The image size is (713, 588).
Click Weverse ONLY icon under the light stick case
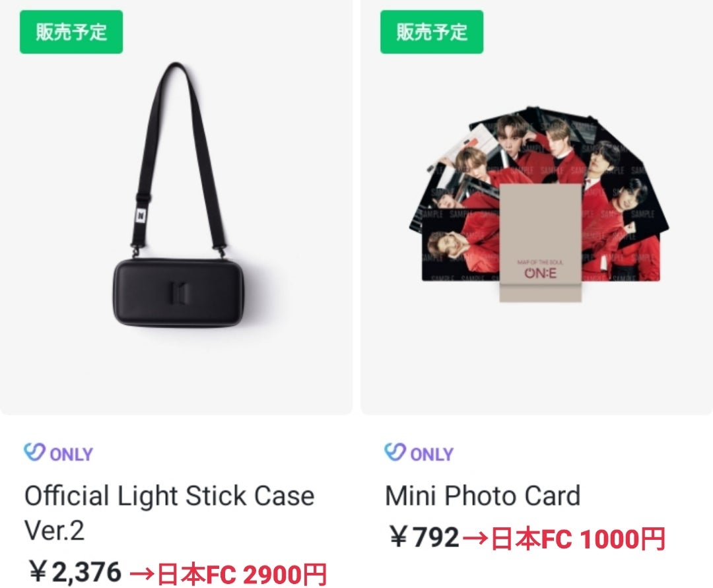pyautogui.click(x=34, y=452)
